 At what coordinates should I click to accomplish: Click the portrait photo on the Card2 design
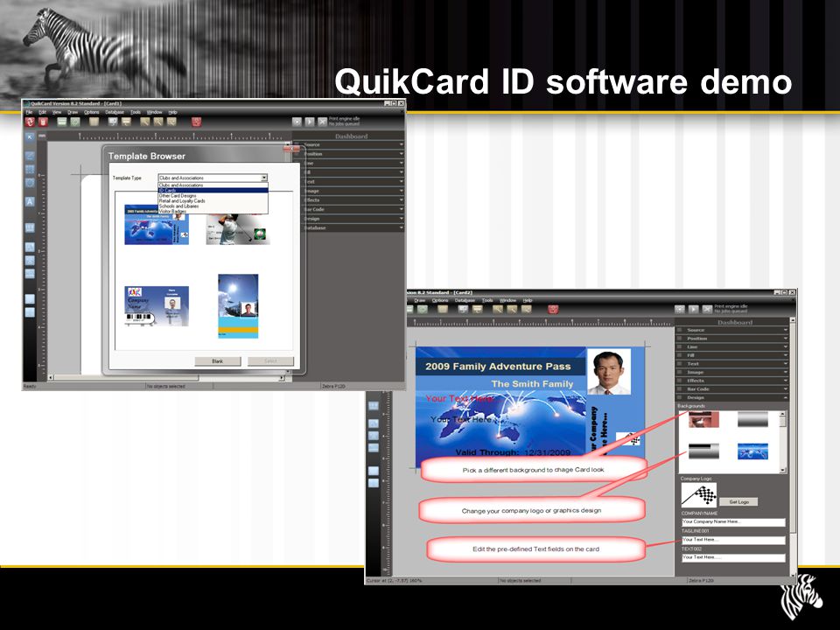click(609, 372)
